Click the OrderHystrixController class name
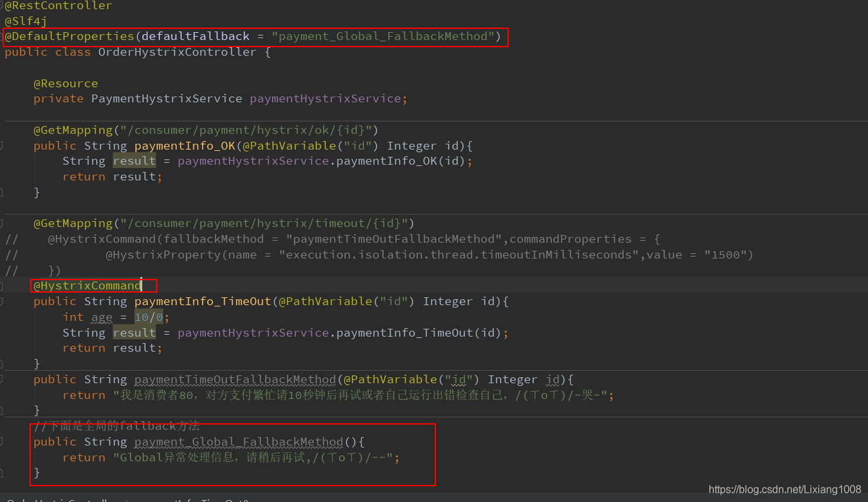The width and height of the screenshot is (868, 502). [177, 52]
